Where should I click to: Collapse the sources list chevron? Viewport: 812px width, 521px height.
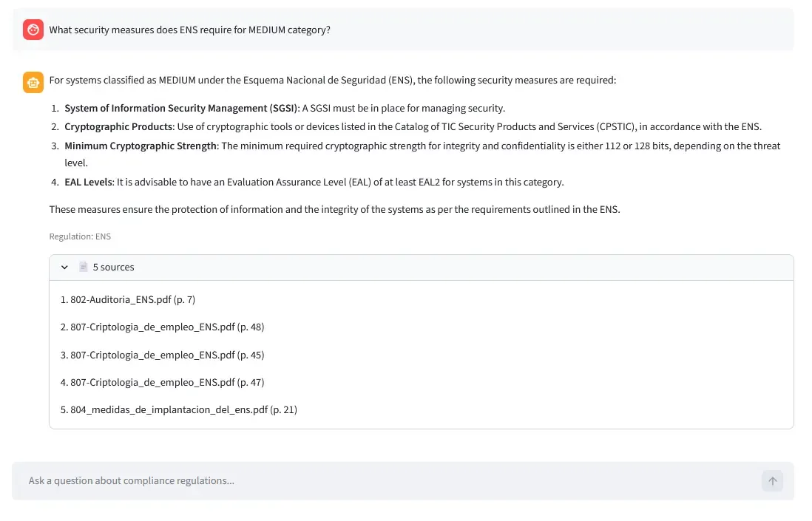(x=64, y=267)
